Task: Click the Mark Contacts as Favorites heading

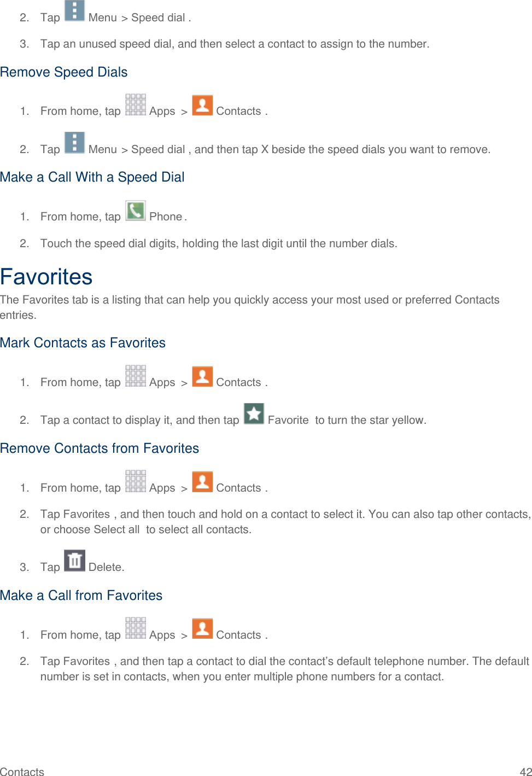Action: point(83,343)
